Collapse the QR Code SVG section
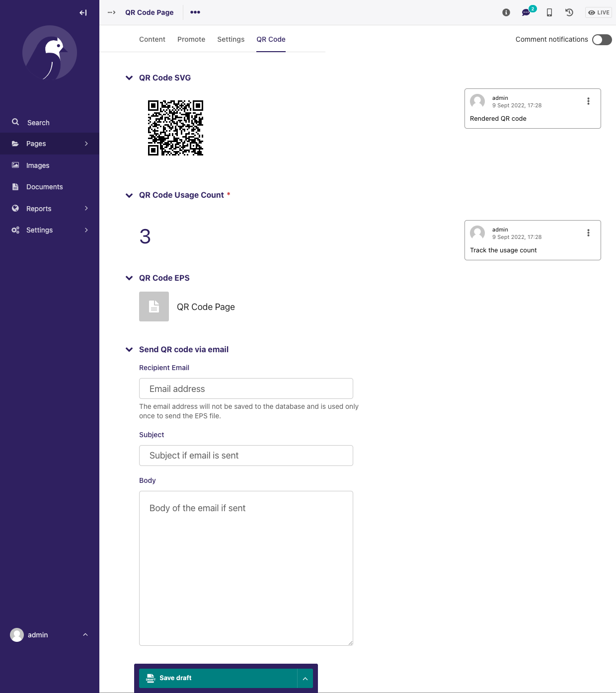The image size is (616, 693). tap(129, 78)
